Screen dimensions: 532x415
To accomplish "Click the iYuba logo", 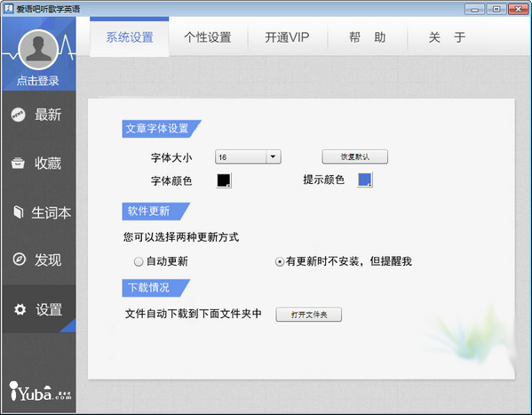I will coord(40,392).
